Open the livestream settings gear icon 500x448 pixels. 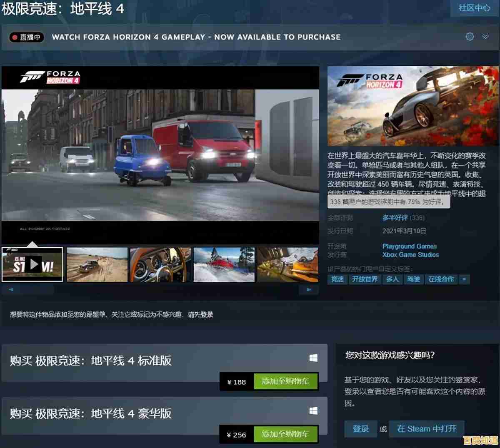click(470, 37)
